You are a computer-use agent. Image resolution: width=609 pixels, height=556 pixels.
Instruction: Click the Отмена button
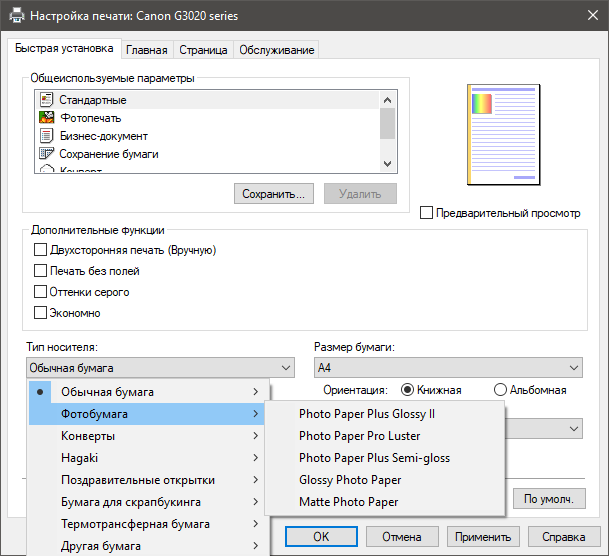click(402, 537)
